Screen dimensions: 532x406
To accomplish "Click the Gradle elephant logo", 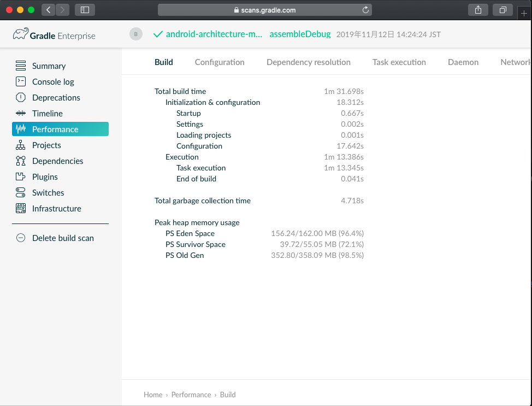I will point(21,34).
